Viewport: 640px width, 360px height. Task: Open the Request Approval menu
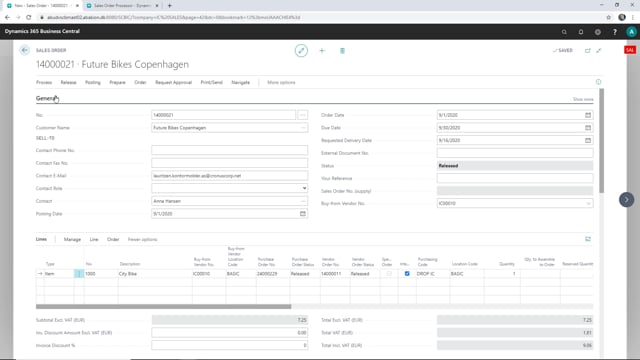click(x=173, y=82)
